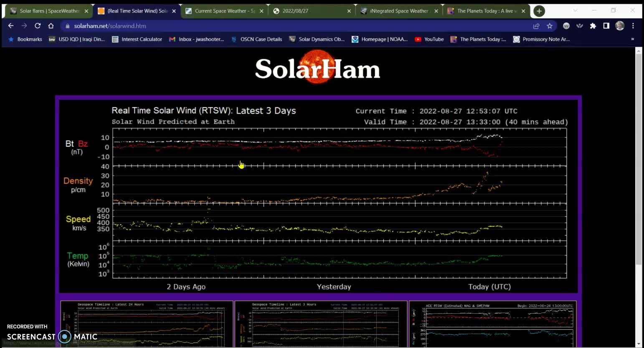The height and width of the screenshot is (348, 644).
Task: Close the 2022/08/27 tab
Action: tap(349, 11)
